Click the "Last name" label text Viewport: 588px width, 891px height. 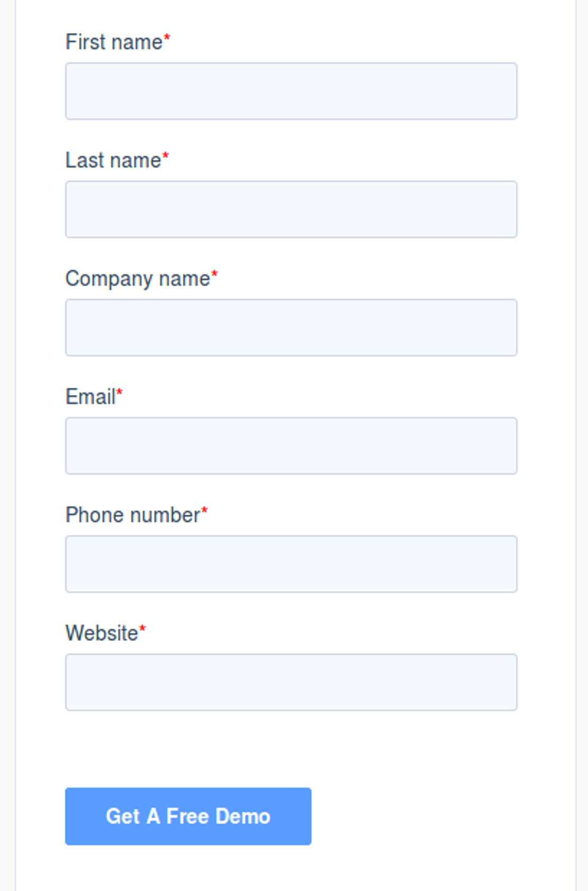click(113, 160)
